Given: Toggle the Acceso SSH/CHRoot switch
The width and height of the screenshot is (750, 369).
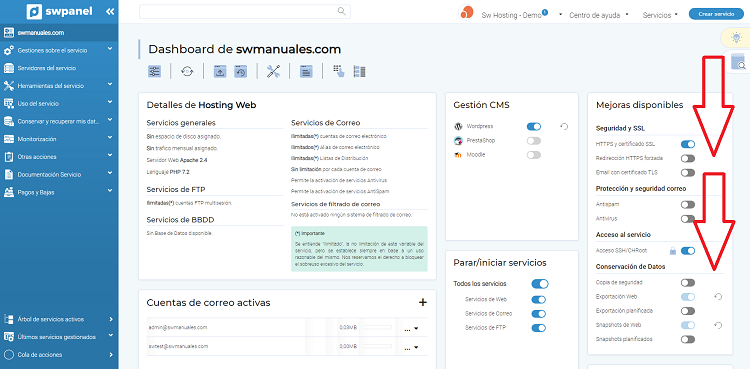Looking at the screenshot, I should (x=688, y=251).
